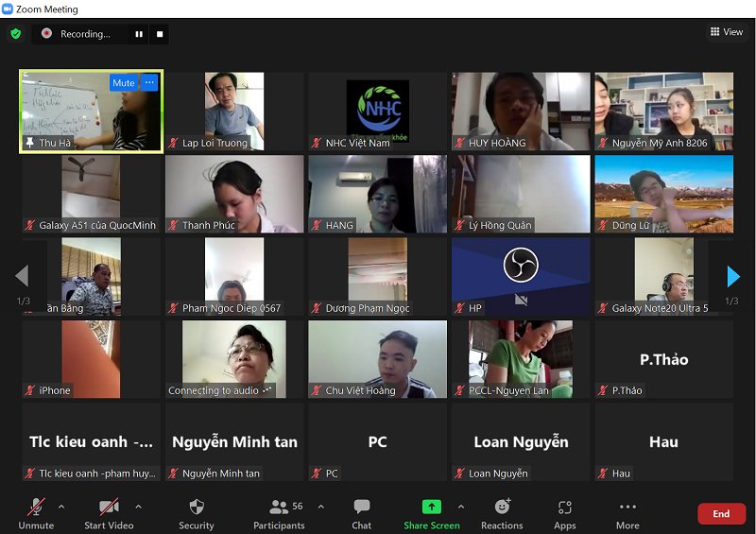756x534 pixels.
Task: Go to next gallery page with right arrow
Action: pos(733,276)
